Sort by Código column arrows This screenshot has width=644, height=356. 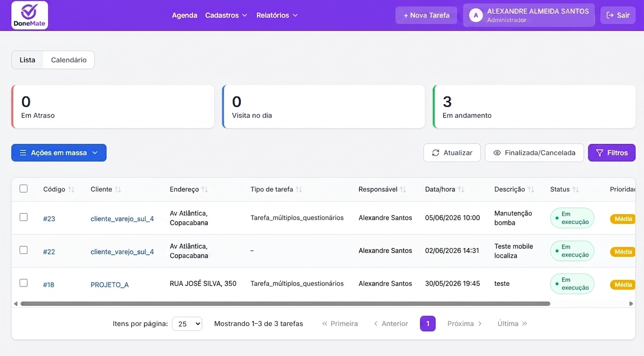[71, 190]
